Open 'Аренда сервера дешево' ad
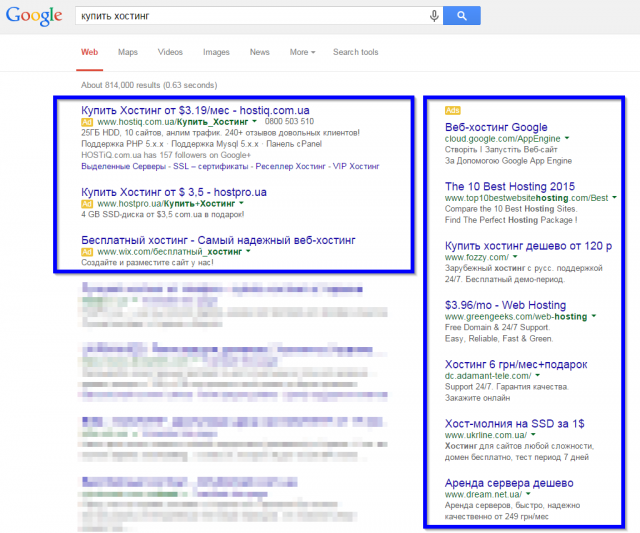This screenshot has height=533, width=640. [x=509, y=483]
